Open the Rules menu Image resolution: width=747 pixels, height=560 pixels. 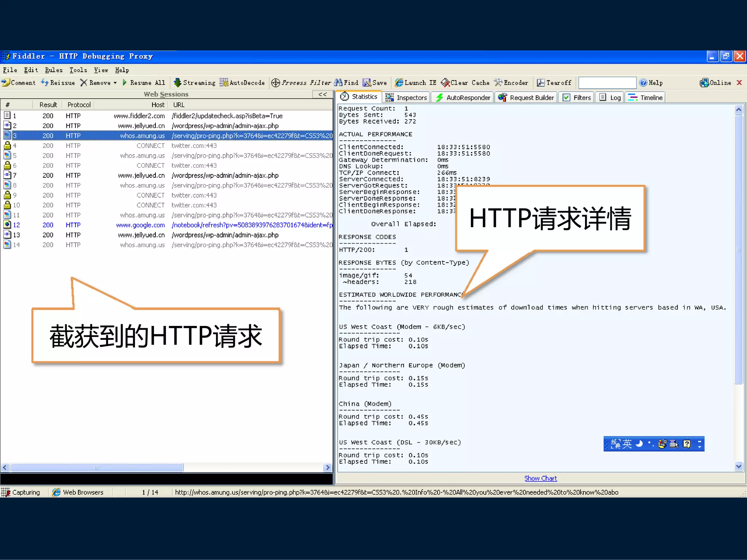click(54, 70)
